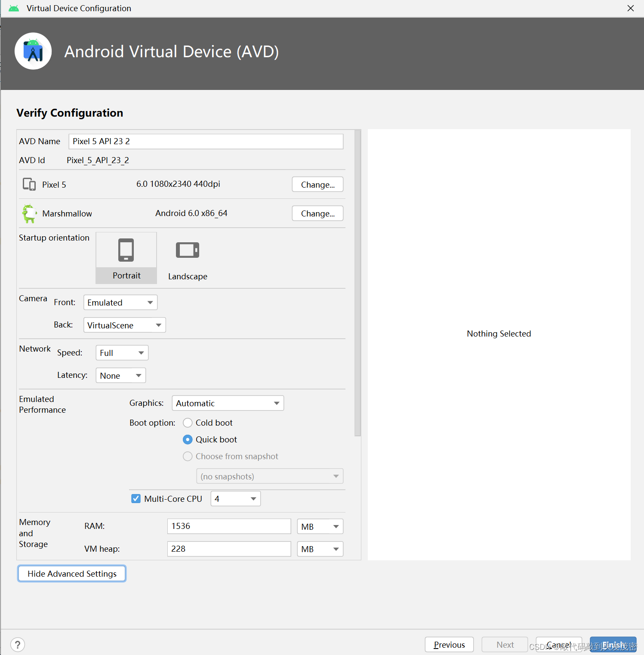Click the Pixel 5 device icon
644x655 pixels.
click(x=29, y=184)
